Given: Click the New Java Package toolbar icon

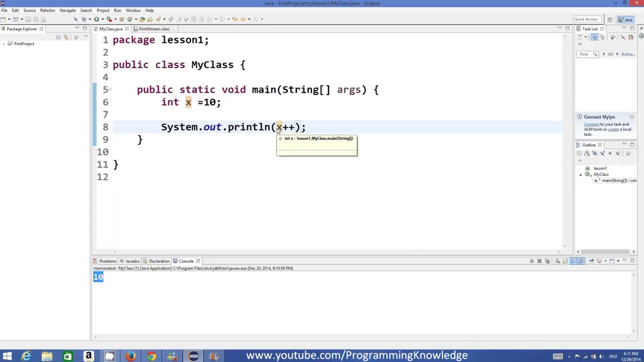Looking at the screenshot, I should (x=122, y=19).
